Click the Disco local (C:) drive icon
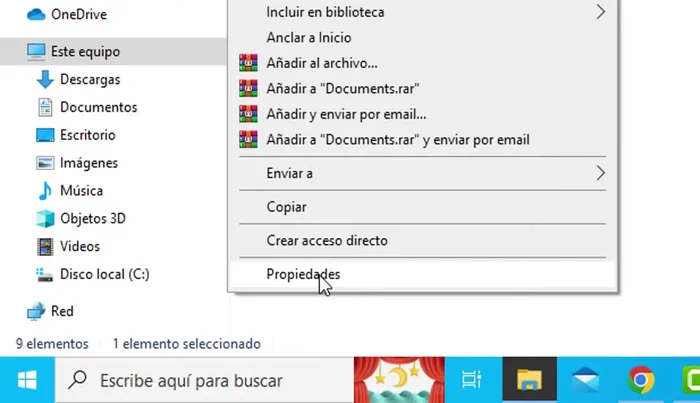Viewport: 700px width, 403px height. pyautogui.click(x=45, y=274)
